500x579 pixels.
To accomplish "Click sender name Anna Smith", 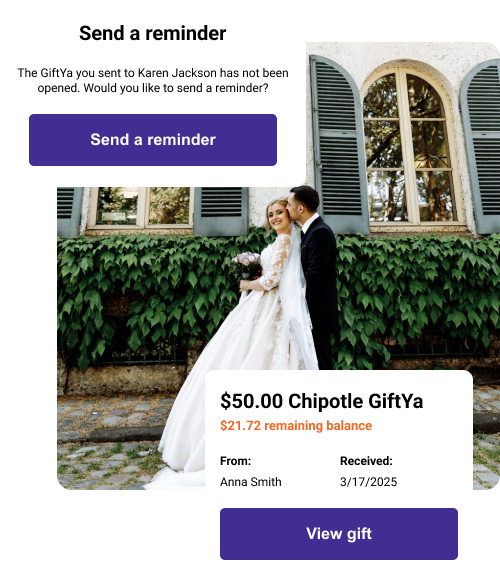I will [251, 482].
